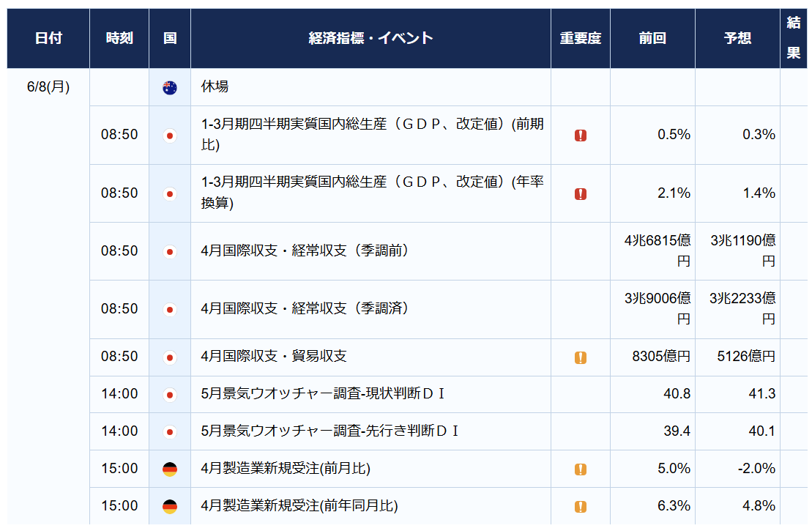Click the 休場 event text
Viewport: 812px width, 531px height.
[x=215, y=86]
